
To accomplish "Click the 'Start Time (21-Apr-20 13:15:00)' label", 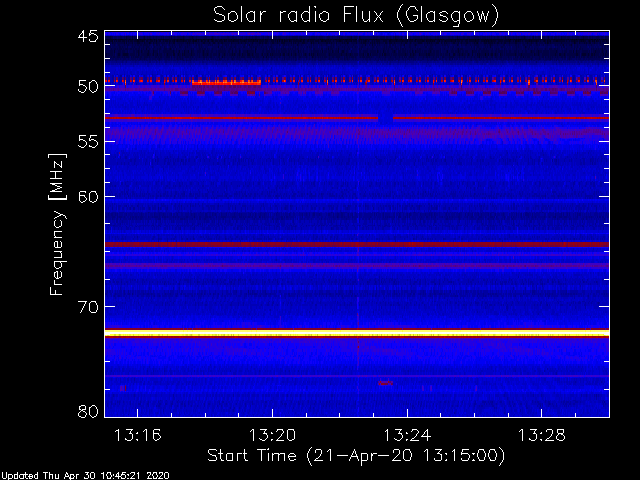I will [356, 456].
